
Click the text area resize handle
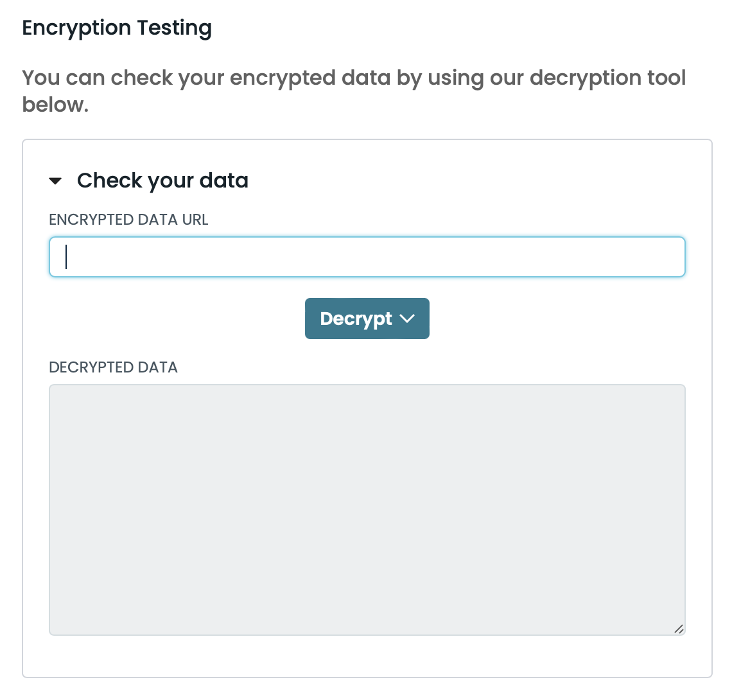(679, 629)
